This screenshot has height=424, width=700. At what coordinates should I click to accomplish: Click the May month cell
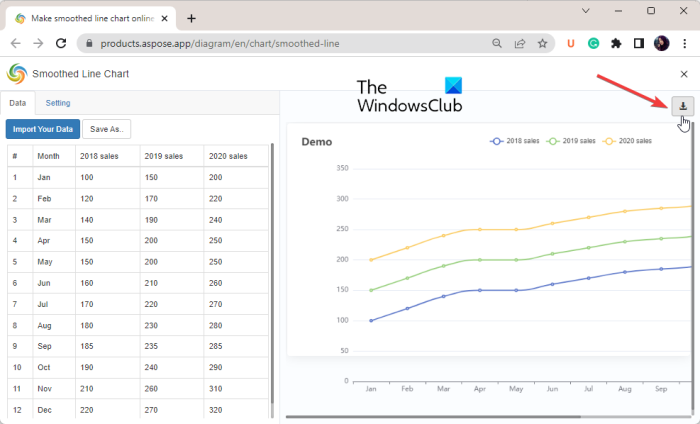(x=54, y=262)
